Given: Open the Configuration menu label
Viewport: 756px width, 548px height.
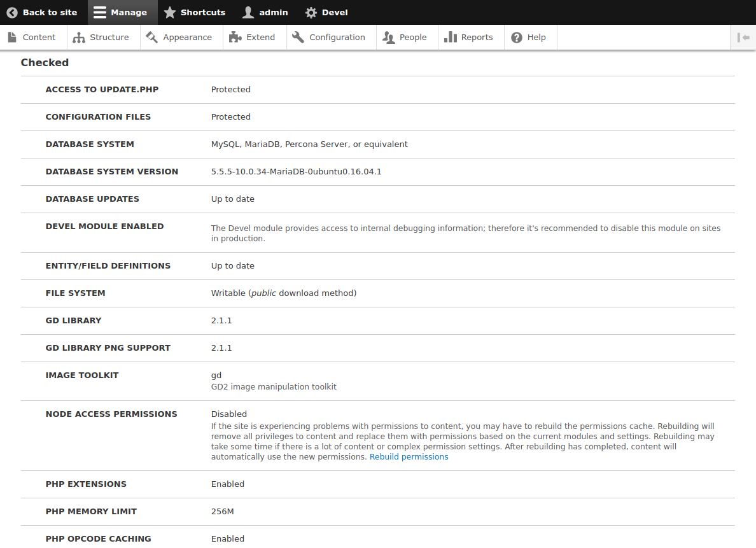Looking at the screenshot, I should [x=337, y=37].
